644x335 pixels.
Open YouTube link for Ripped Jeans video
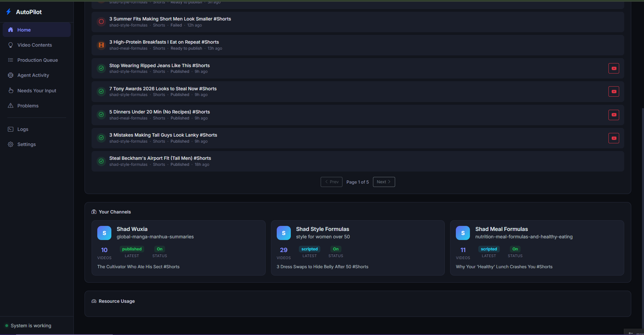pyautogui.click(x=614, y=68)
